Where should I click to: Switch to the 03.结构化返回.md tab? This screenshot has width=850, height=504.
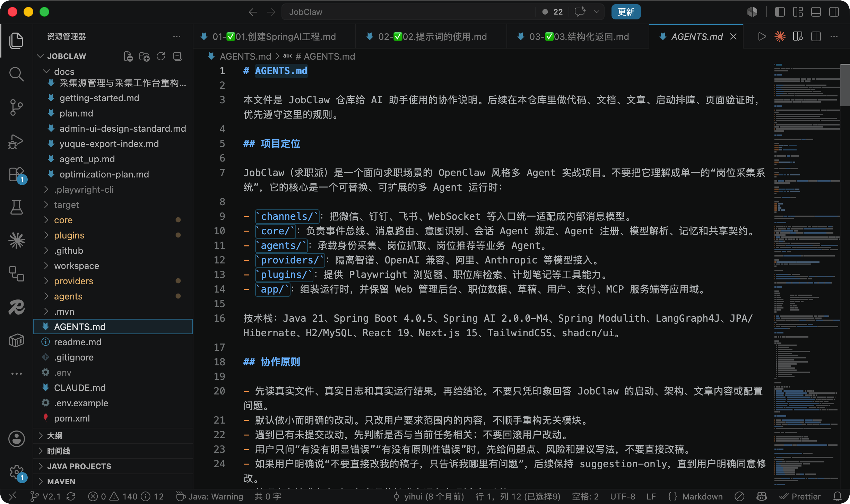[578, 36]
